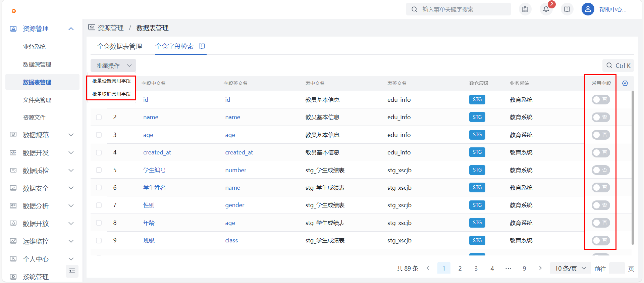This screenshot has width=644, height=283.
Task: Open the created_at field Chinese name link
Action: tap(157, 152)
